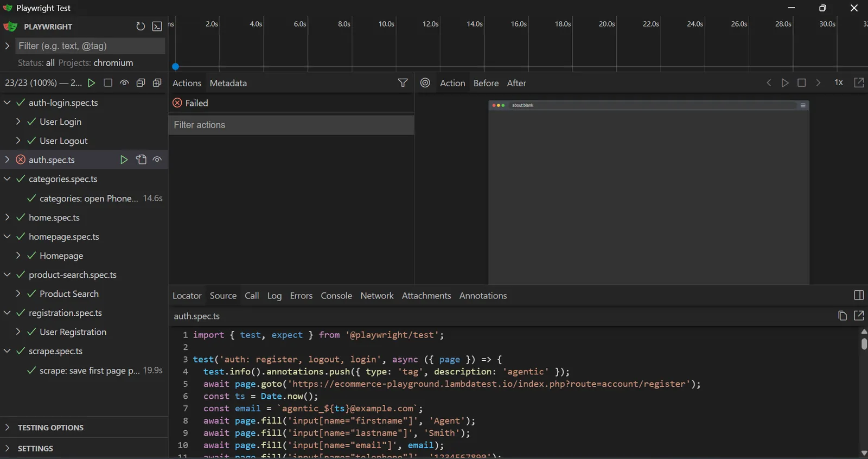Reload the Playwright test list
Image resolution: width=868 pixels, height=459 pixels.
[x=141, y=27]
